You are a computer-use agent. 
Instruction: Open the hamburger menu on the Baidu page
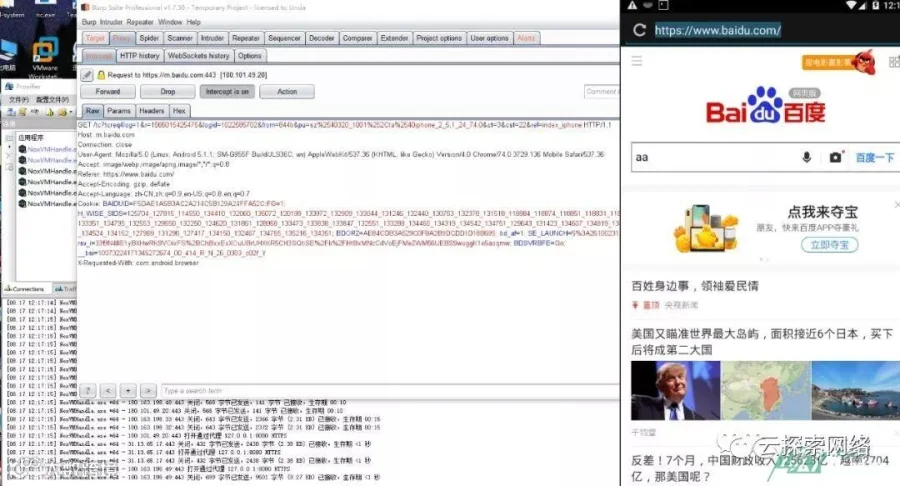tap(637, 61)
